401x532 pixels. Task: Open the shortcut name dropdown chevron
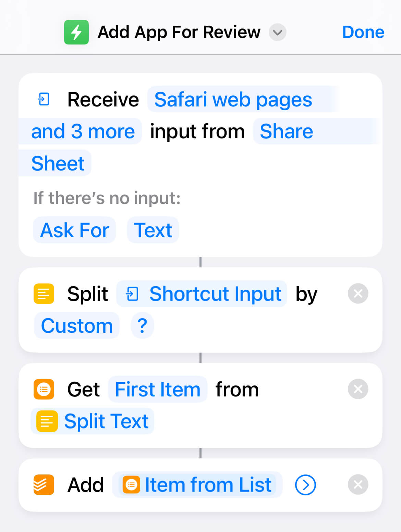pos(277,33)
